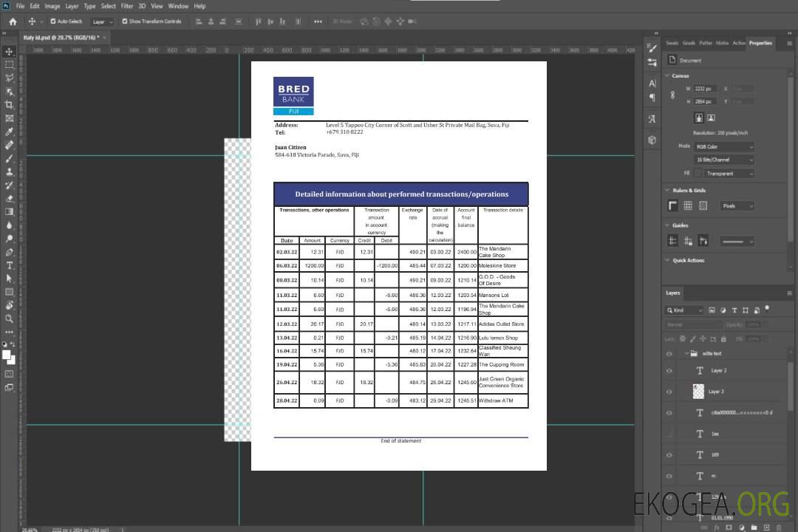Select the Polygonal Lasso tool
Screen dimensions: 798x532
tap(9, 78)
